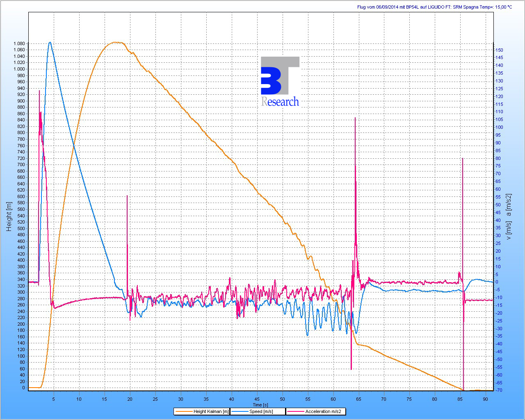Image resolution: width=525 pixels, height=420 pixels.
Task: Select the chart title starting 'Flug vom 06/09/2014'
Action: pyautogui.click(x=435, y=7)
